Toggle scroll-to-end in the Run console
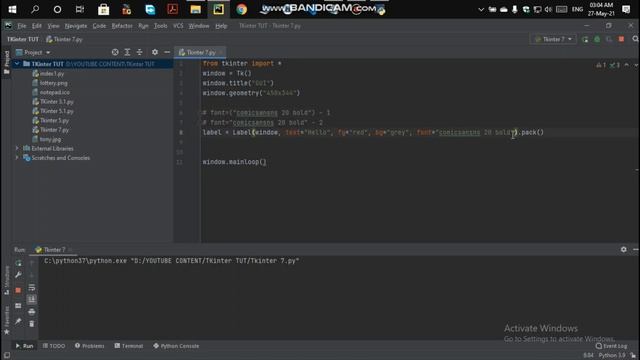This screenshot has height=360, width=640. tap(32, 300)
